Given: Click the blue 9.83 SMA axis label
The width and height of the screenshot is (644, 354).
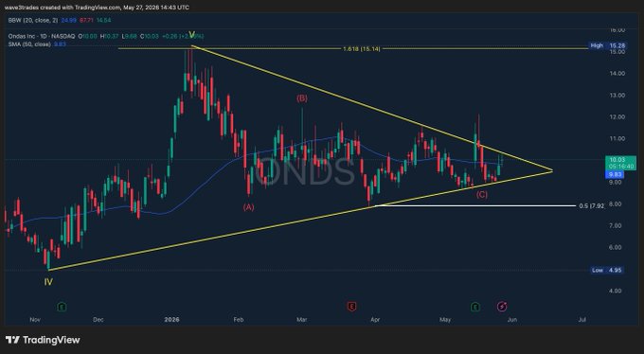Looking at the screenshot, I should point(614,174).
